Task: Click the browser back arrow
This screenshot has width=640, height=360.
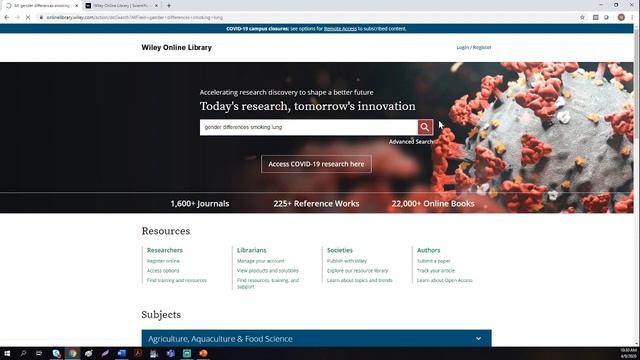Action: (x=7, y=18)
